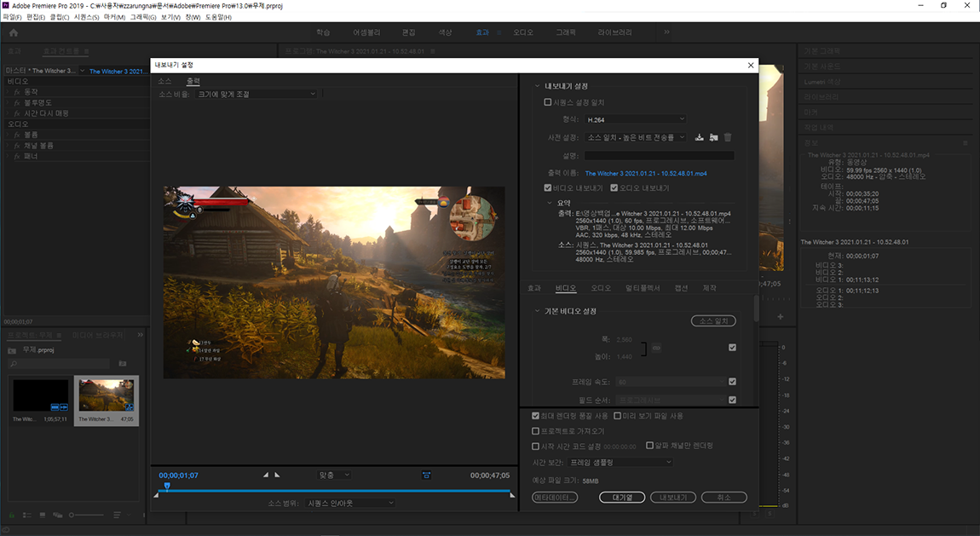This screenshot has width=980, height=536.
Task: Toggle aspect ratio correction icon
Action: pyautogui.click(x=426, y=475)
